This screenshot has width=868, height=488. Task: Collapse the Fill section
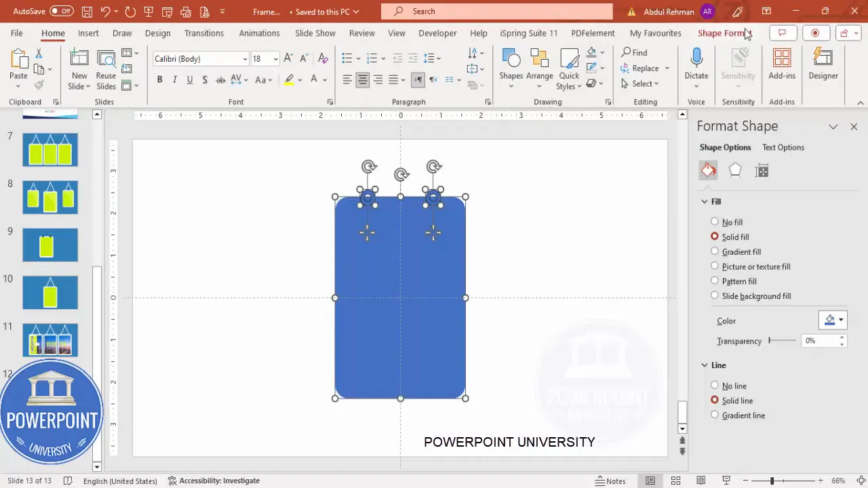[x=705, y=201]
